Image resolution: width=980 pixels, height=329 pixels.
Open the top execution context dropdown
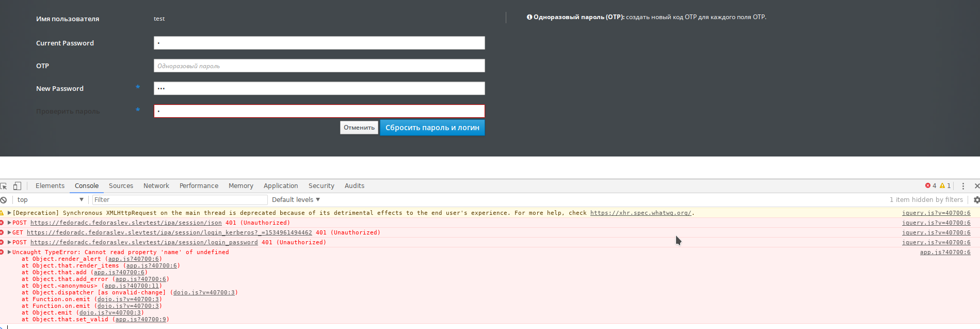click(x=50, y=200)
